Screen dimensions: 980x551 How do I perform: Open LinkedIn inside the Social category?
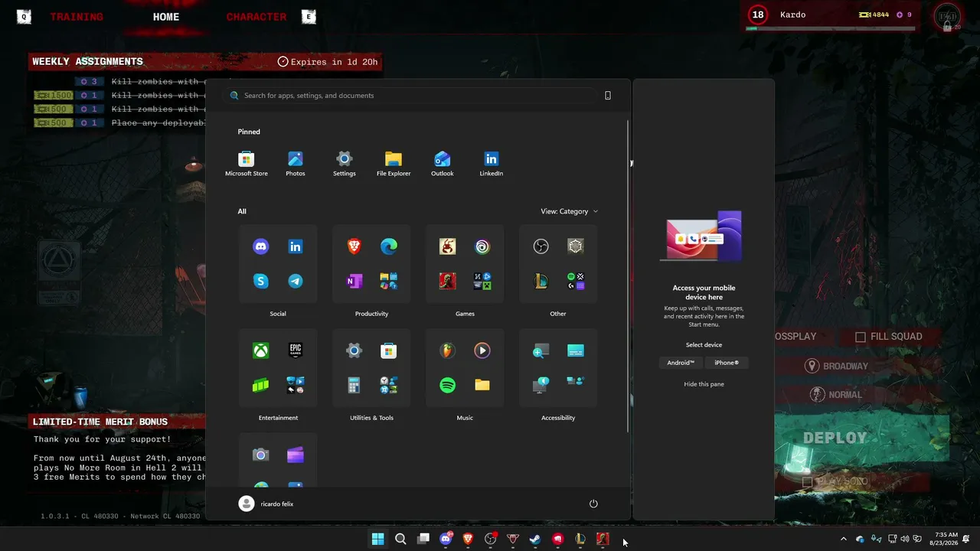coord(296,246)
